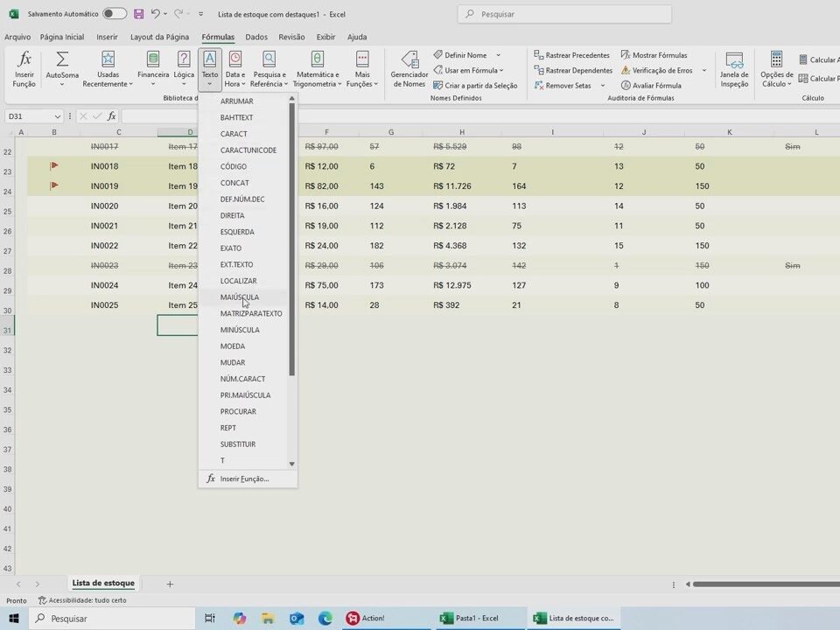Screen dimensions: 840x630
Task: Click the Save disk icon
Action: tap(138, 14)
